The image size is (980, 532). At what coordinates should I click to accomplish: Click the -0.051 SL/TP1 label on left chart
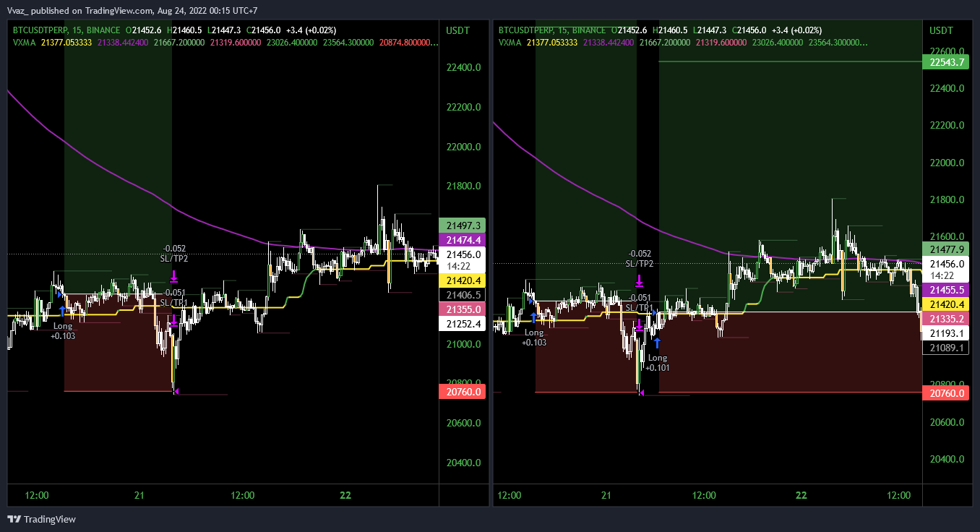pyautogui.click(x=174, y=298)
